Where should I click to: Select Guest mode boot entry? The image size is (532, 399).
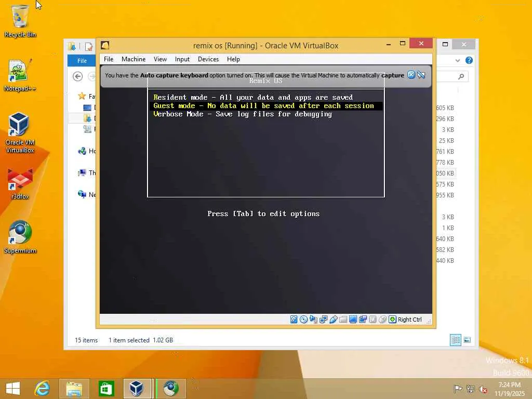pyautogui.click(x=266, y=106)
